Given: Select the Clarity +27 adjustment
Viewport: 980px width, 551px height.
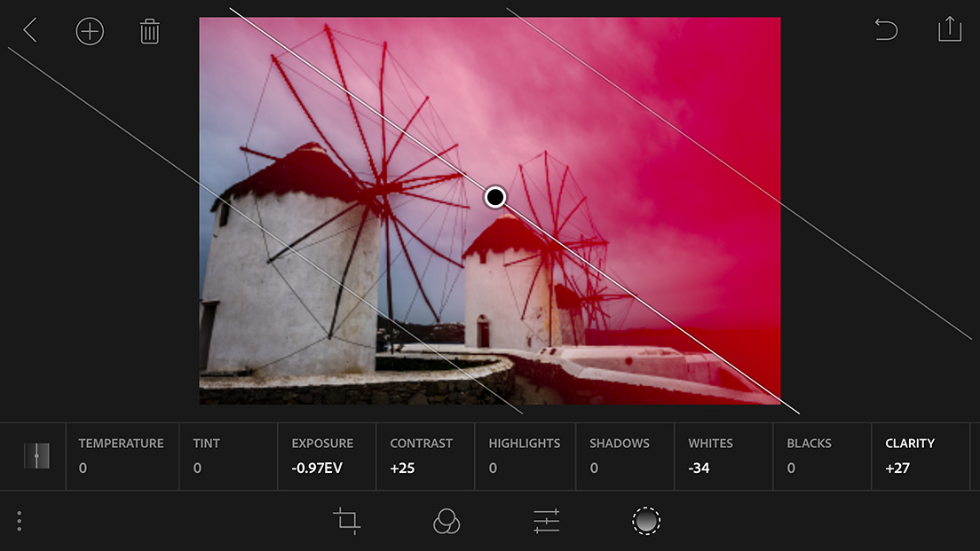Looking at the screenshot, I should [x=911, y=456].
